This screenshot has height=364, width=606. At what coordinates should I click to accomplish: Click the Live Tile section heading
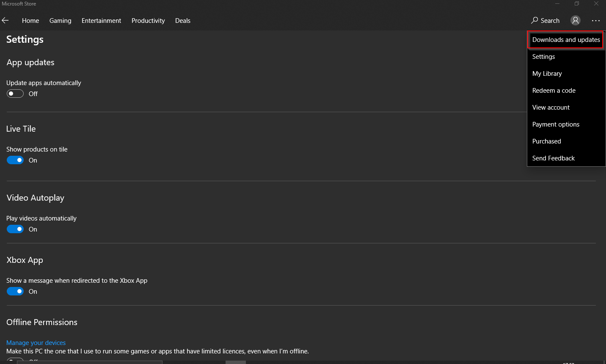pos(21,129)
